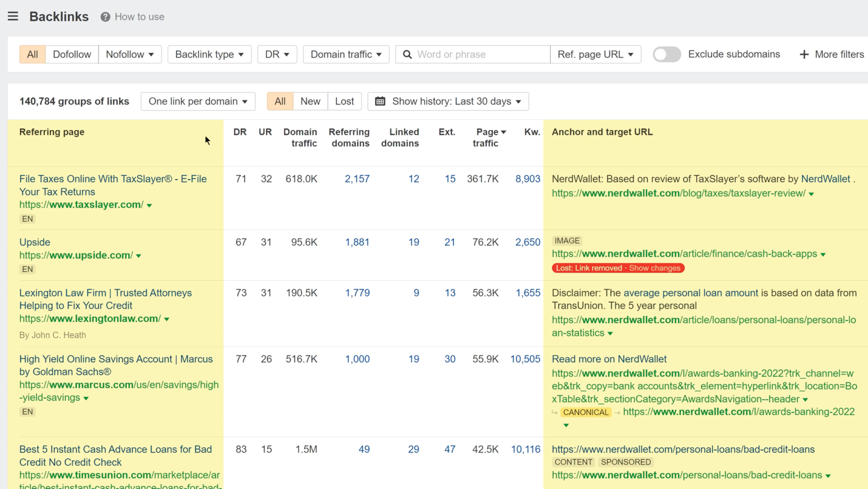Open How to use link
Viewport: 868px width, 489px height.
pos(140,17)
